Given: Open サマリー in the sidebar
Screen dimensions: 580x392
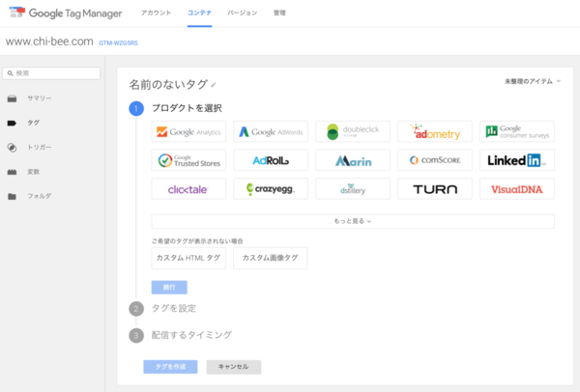Looking at the screenshot, I should pos(40,98).
